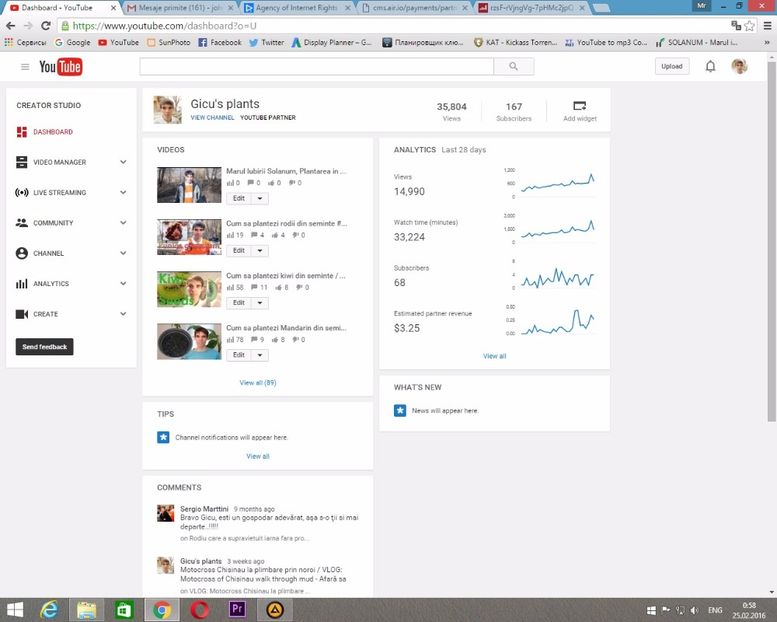Screen dimensions: 777x622
Task: Click View all (89) videos link
Action: point(258,383)
